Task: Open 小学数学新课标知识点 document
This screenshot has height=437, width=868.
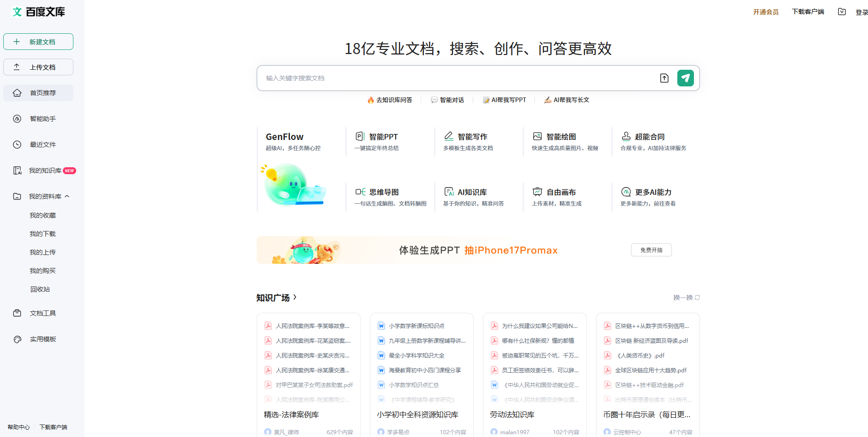Action: pos(416,326)
